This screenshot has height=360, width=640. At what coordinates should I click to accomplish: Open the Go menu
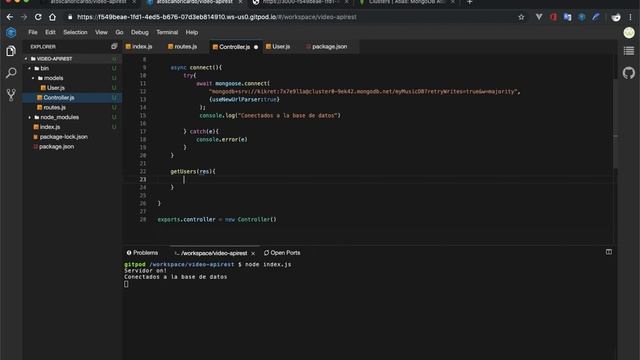click(x=119, y=32)
